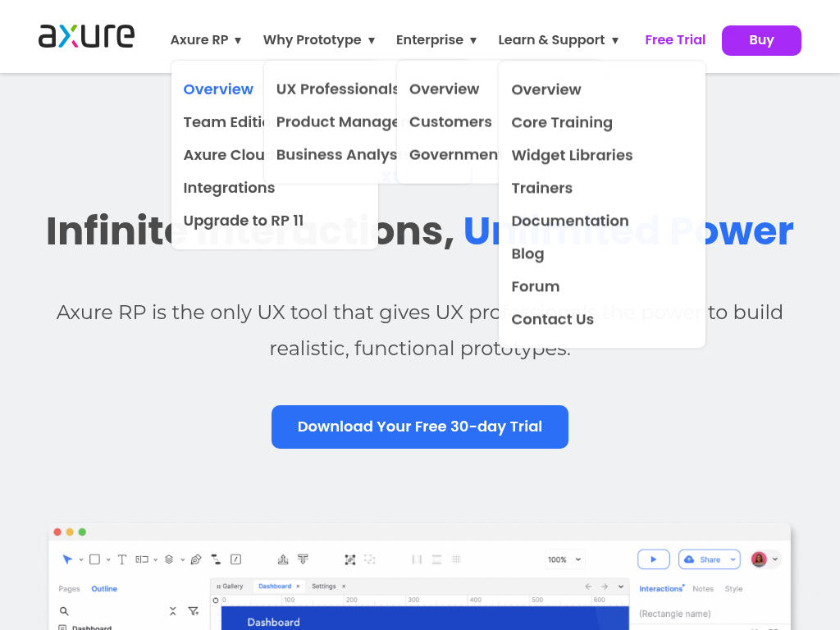
Task: Open the Forum link
Action: coord(535,286)
